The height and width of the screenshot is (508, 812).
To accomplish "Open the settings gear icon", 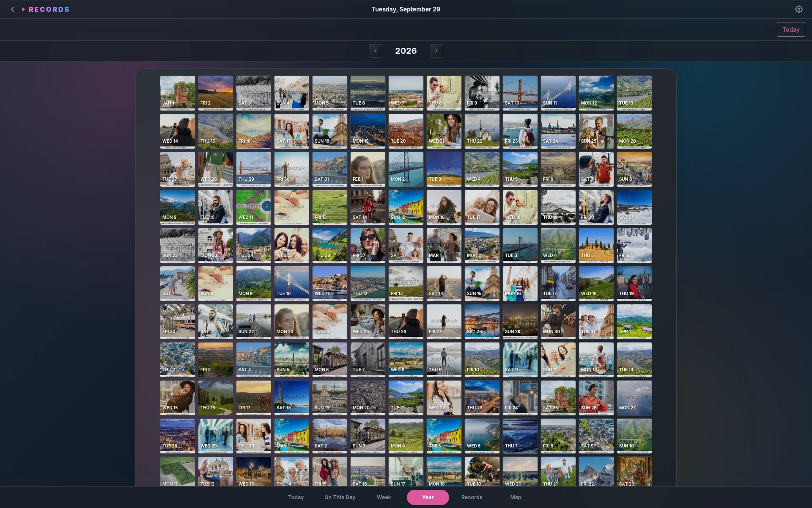I will click(798, 9).
